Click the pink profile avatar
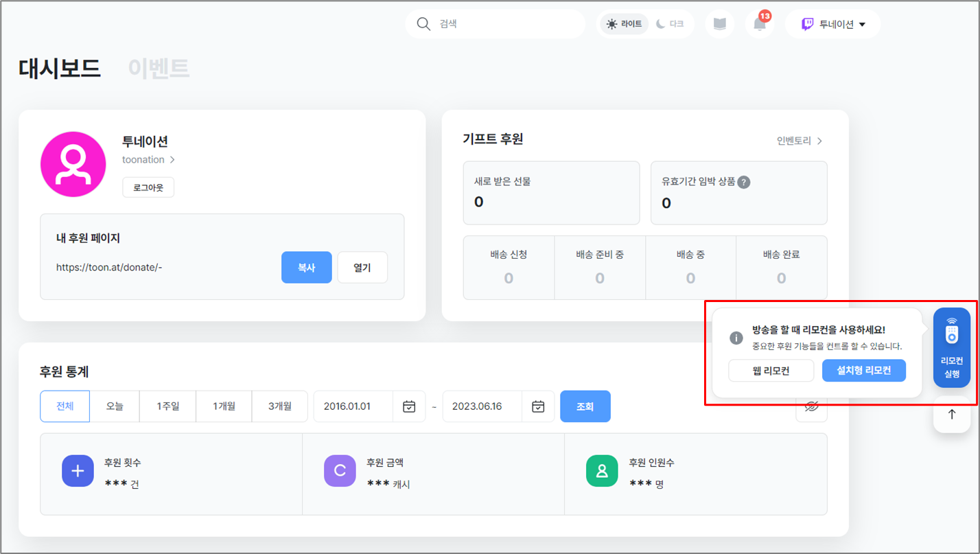The image size is (980, 554). pos(73,164)
